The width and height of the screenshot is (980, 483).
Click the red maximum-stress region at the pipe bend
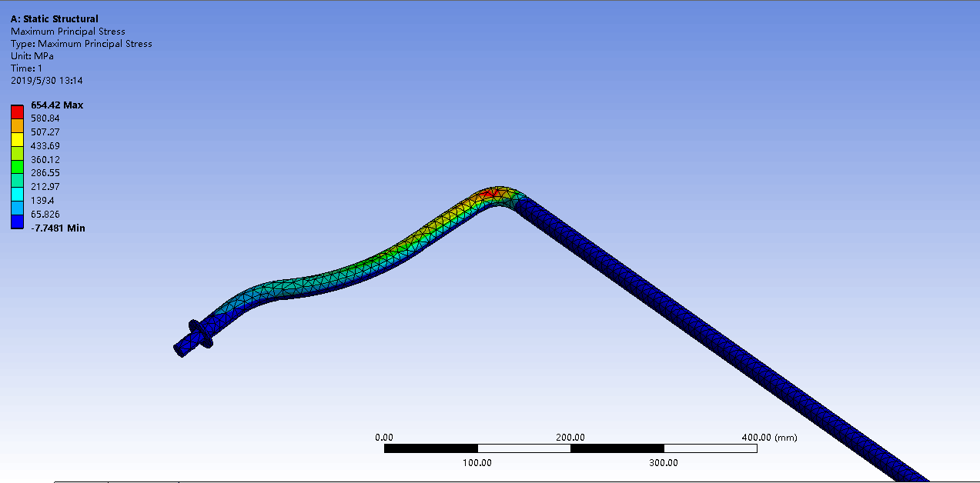tap(488, 194)
